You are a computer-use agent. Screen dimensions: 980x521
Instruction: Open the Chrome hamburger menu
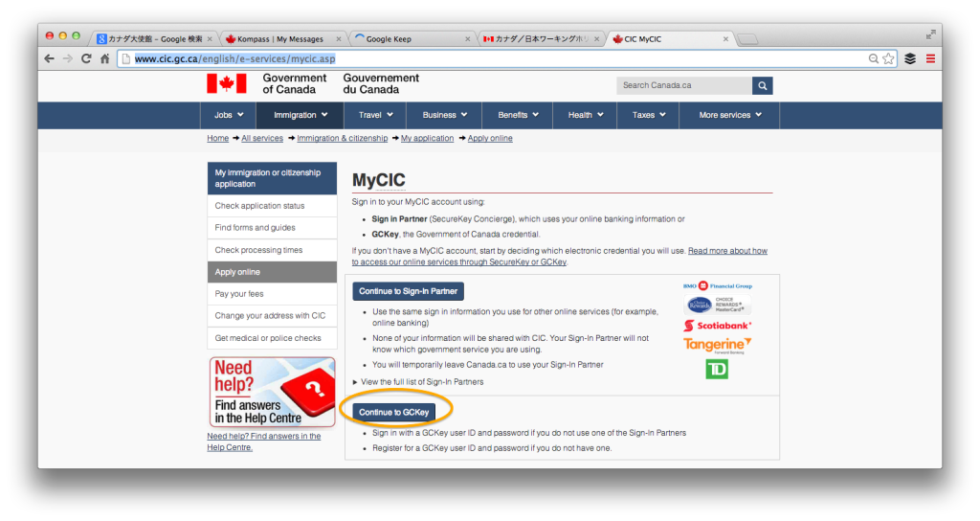pyautogui.click(x=930, y=58)
